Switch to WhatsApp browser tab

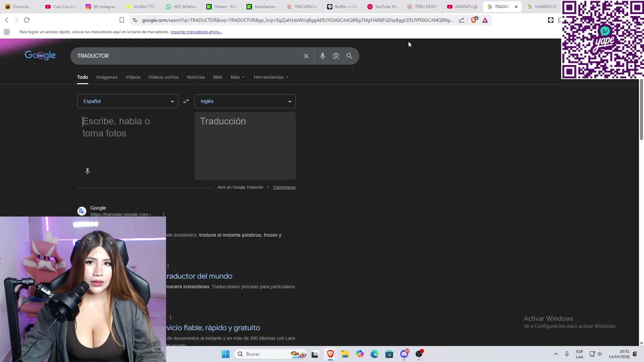181,7
